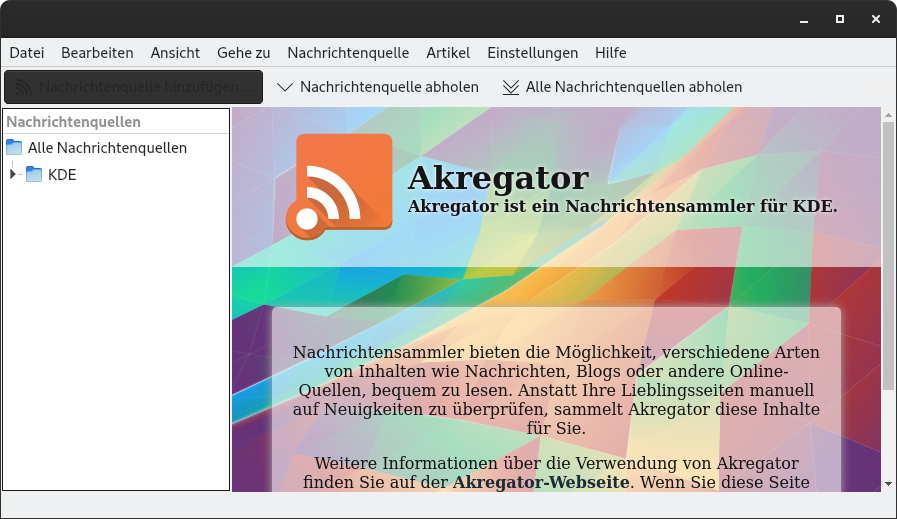Click the vertical scrollbar handle
Screen dimensions: 897x519
coord(888,256)
